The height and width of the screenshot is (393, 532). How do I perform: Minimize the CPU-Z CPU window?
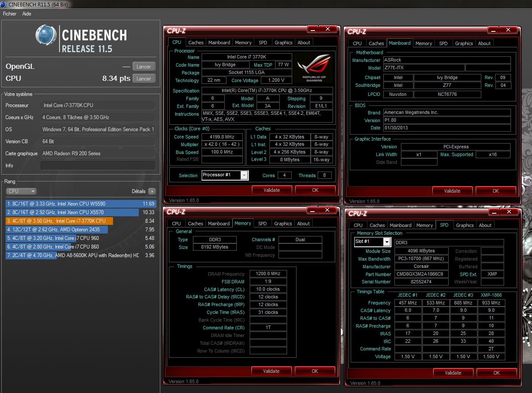click(313, 29)
